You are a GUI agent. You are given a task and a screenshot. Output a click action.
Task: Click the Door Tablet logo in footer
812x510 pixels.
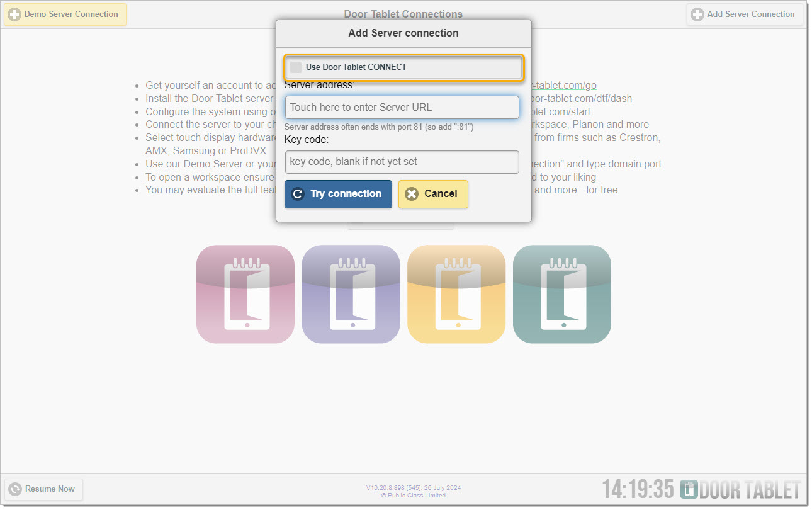[740, 489]
